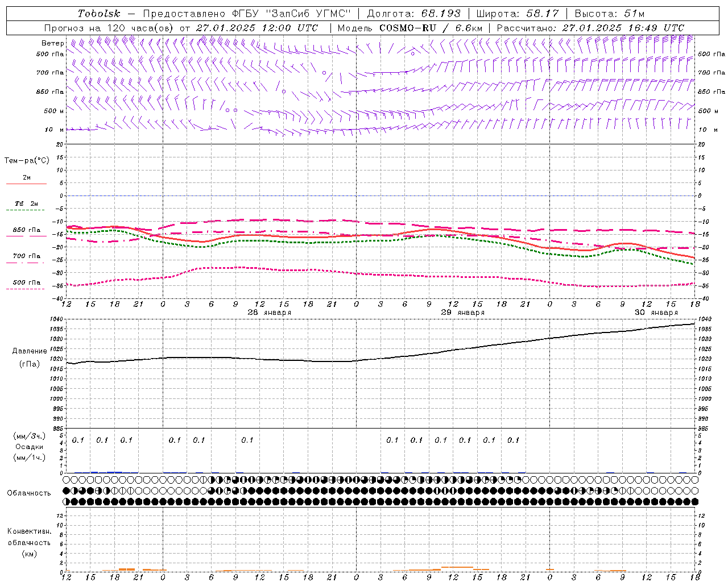Screen dimensions: 728x582
Task: Click the "Облачность" cloud cover label
Action: (29, 493)
